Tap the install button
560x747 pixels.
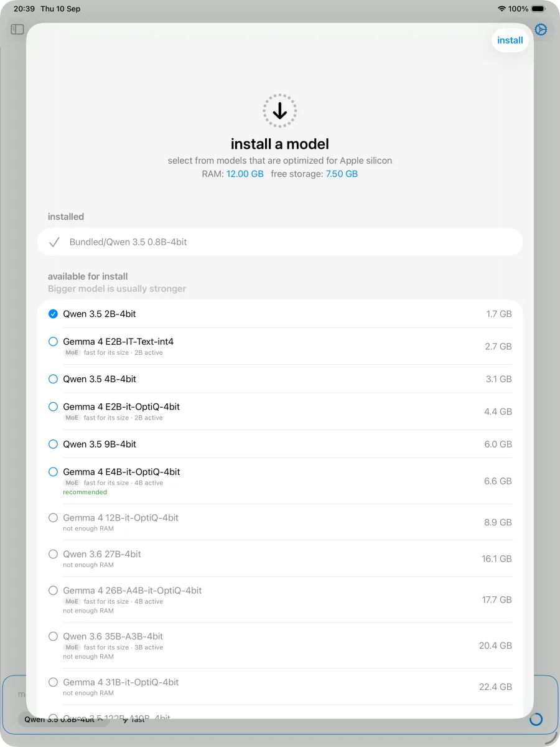(510, 40)
